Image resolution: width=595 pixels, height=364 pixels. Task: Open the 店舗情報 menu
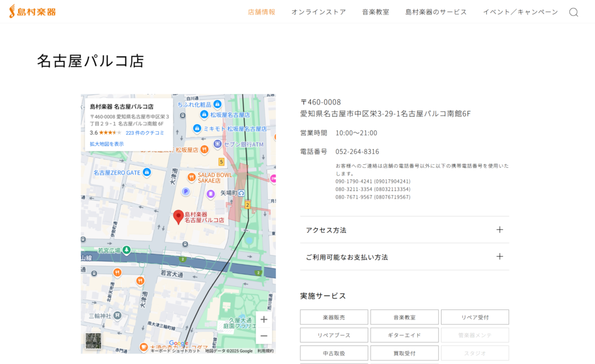point(261,12)
